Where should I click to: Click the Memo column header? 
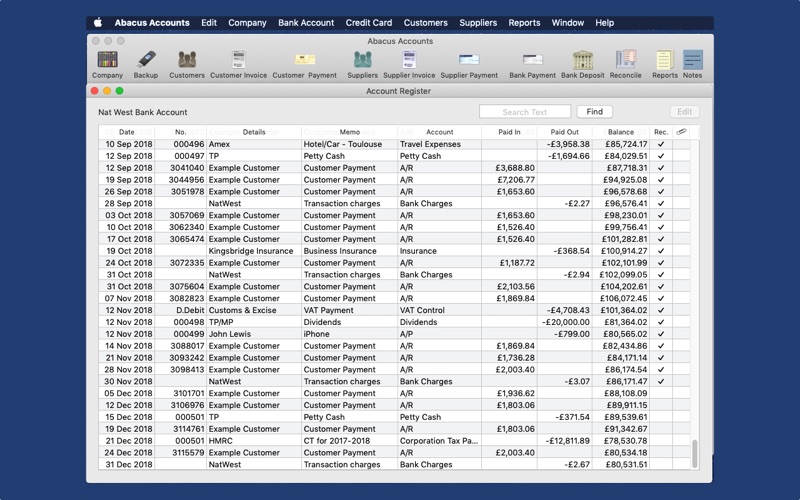coord(349,132)
